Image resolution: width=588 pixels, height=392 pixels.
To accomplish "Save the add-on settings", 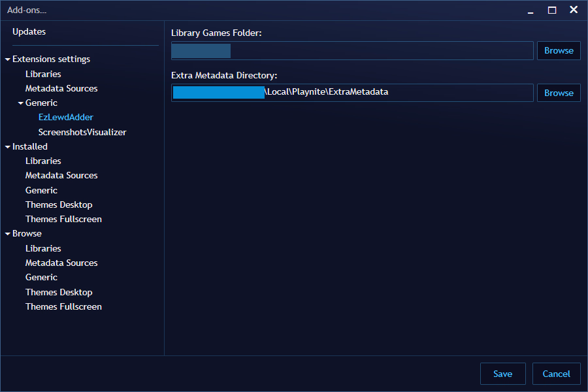I will tap(502, 374).
